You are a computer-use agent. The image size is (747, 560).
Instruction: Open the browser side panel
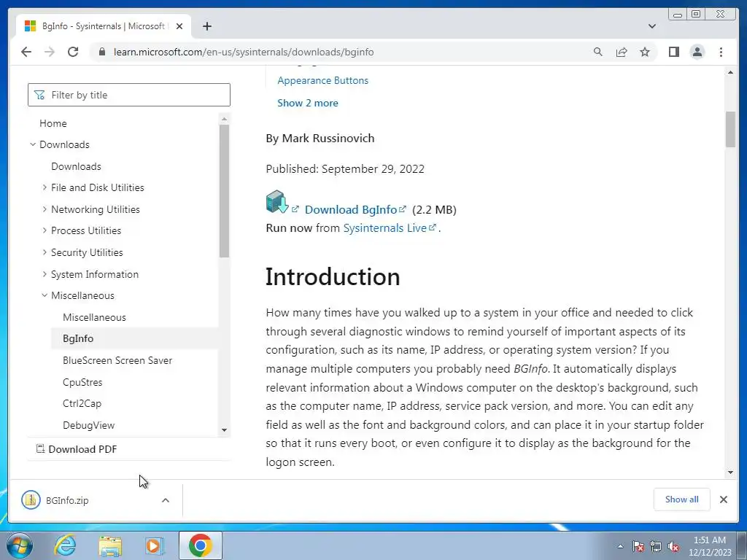tap(673, 52)
